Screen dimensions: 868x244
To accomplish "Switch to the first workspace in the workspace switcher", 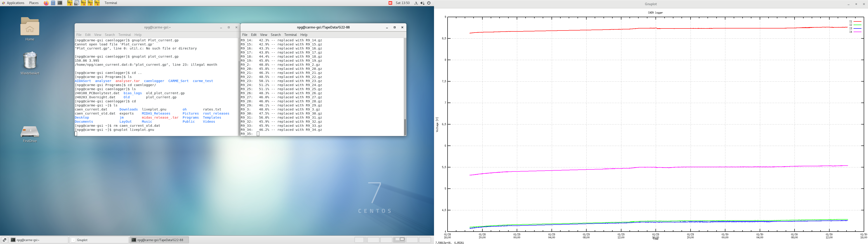I will (x=361, y=240).
